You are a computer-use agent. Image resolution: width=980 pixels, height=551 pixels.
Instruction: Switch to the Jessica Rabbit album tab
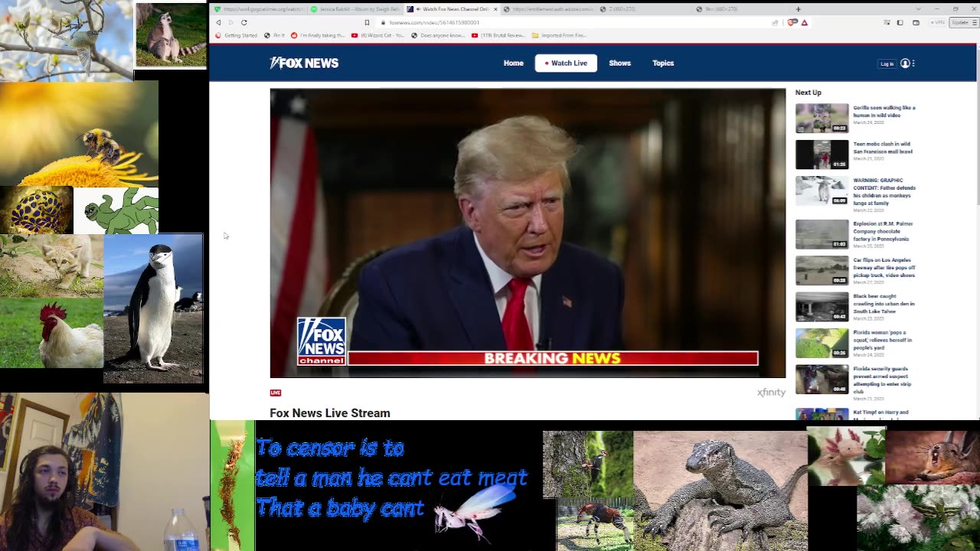coord(354,9)
